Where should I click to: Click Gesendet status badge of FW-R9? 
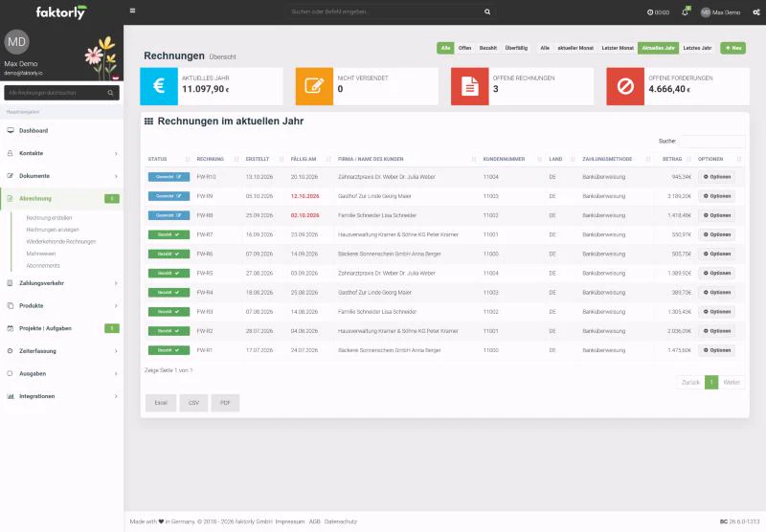tap(169, 196)
